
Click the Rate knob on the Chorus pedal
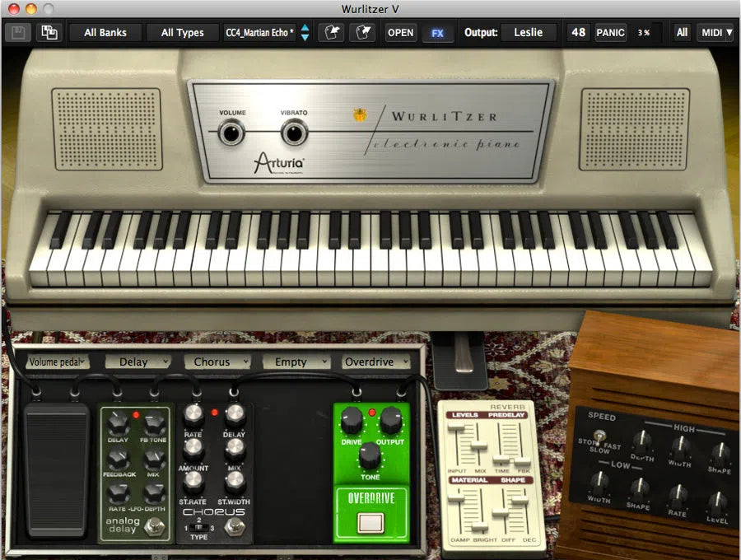(x=194, y=413)
